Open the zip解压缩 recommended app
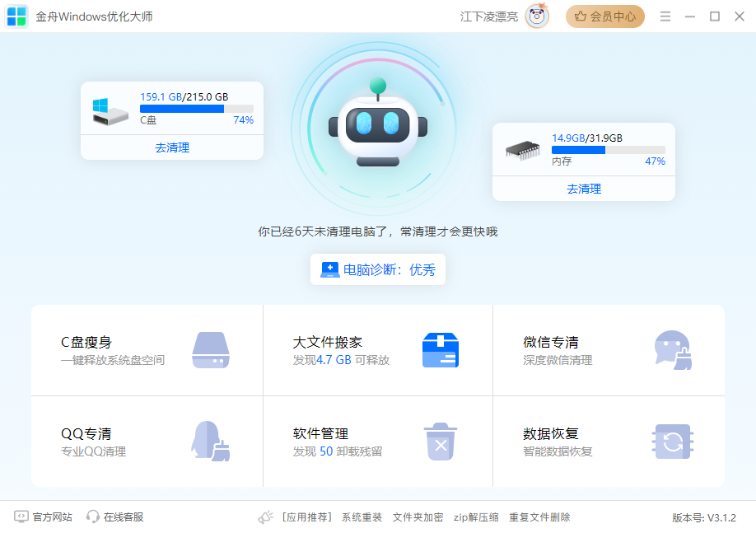 tap(476, 517)
